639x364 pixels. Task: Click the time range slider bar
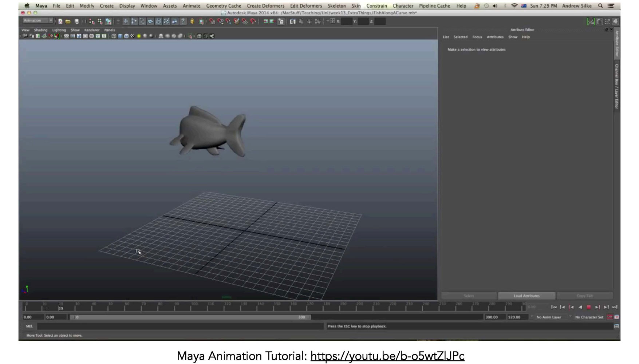(190, 317)
